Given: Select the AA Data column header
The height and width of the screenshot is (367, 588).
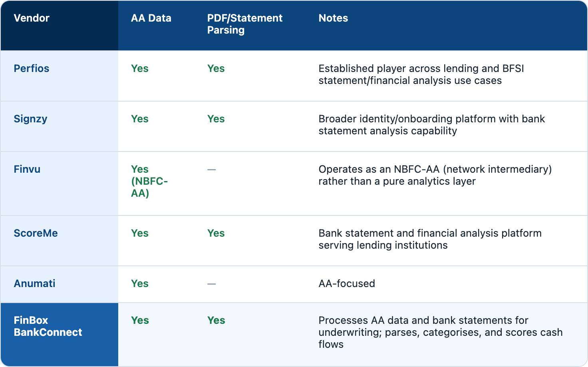Looking at the screenshot, I should coord(151,18).
